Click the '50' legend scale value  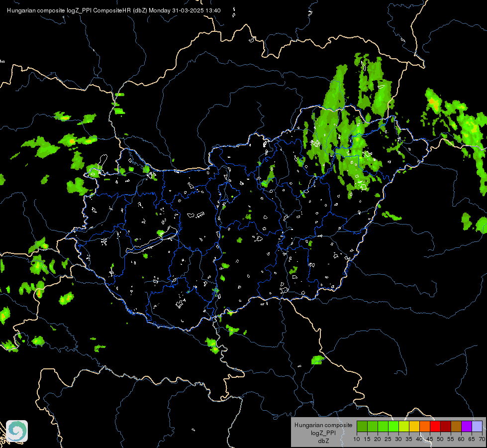point(440,440)
